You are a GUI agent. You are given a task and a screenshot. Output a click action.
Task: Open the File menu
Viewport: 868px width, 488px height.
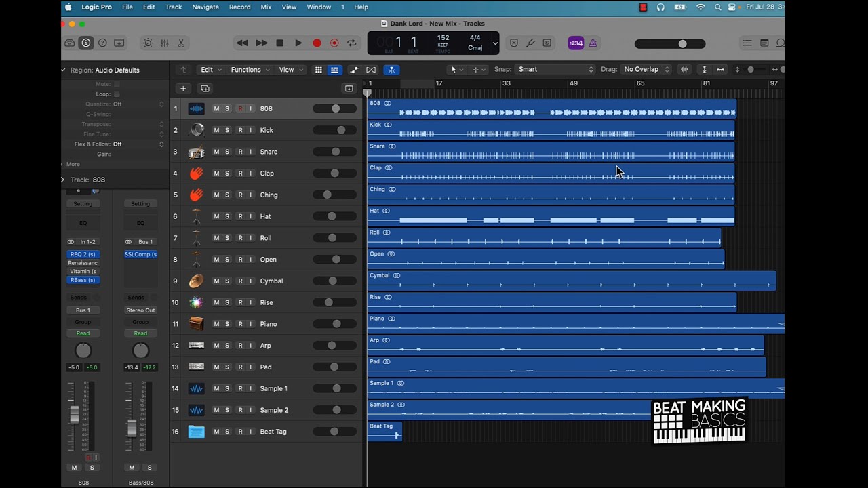point(127,7)
